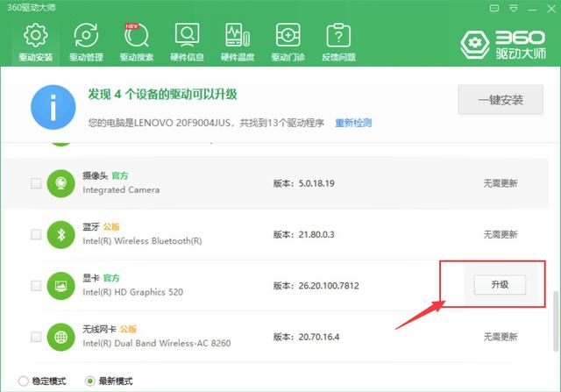The width and height of the screenshot is (561, 392).
Task: Open 驱动门诊 clinic tab
Action: (288, 42)
